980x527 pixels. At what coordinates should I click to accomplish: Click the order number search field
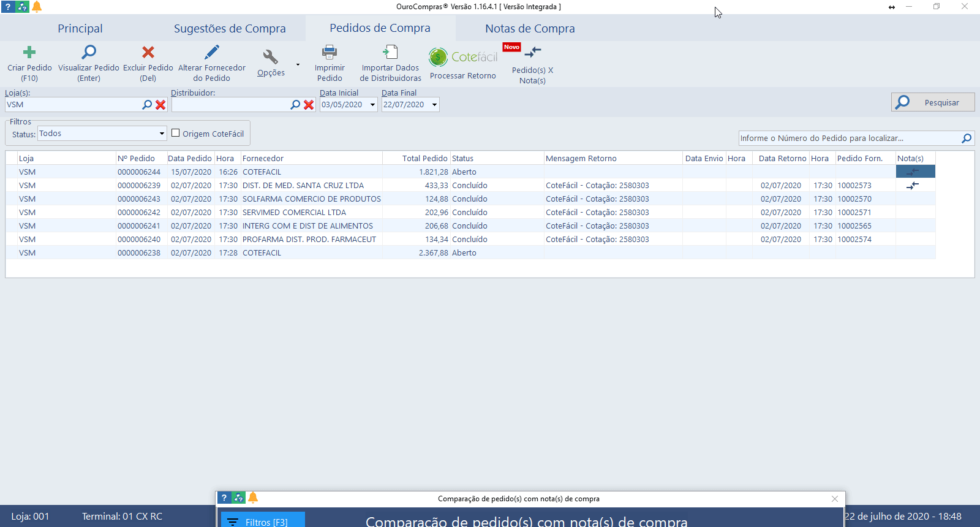[x=848, y=138]
